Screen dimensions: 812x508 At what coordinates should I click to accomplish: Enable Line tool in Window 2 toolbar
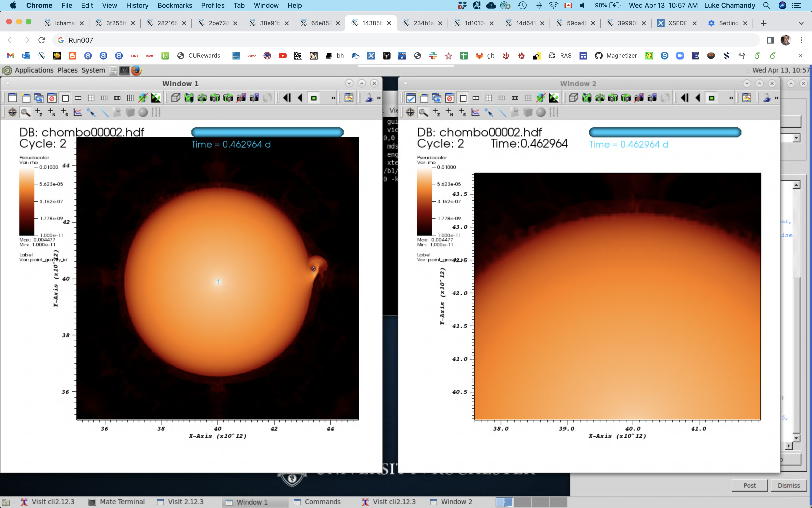[x=502, y=112]
